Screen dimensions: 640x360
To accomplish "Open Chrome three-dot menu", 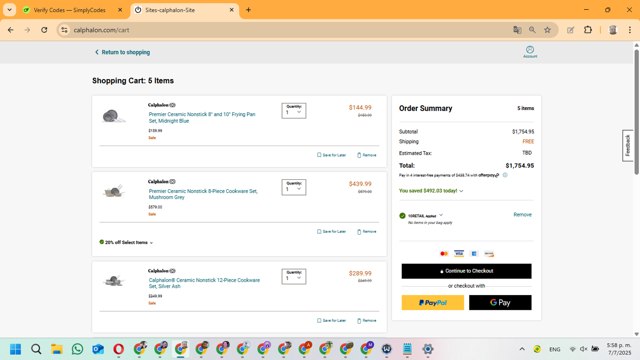I will point(630,30).
